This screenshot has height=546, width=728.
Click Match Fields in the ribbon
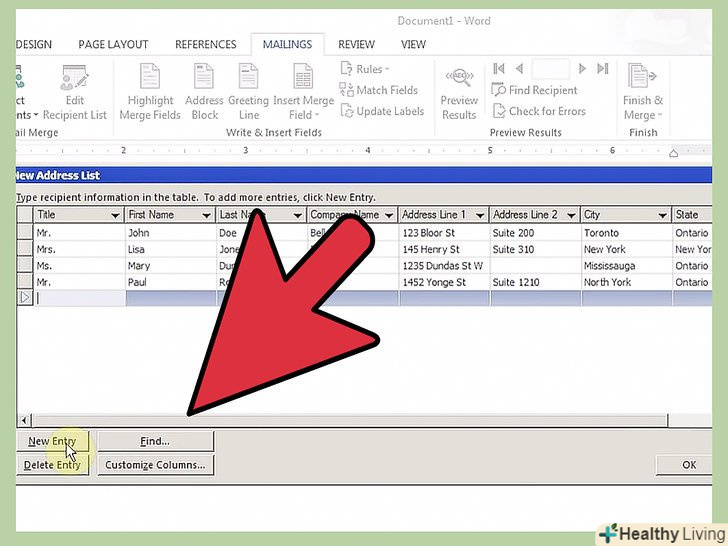[x=378, y=90]
